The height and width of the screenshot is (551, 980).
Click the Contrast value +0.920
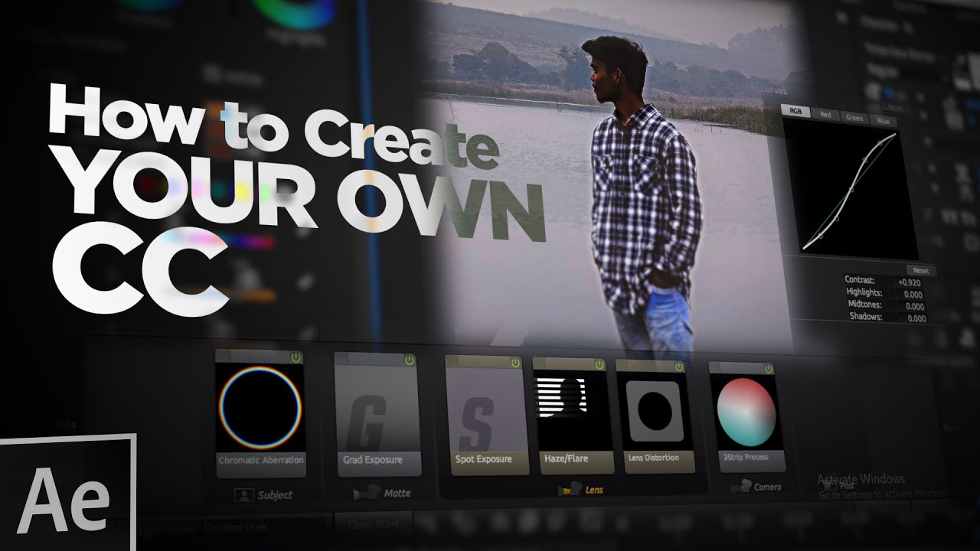[910, 282]
